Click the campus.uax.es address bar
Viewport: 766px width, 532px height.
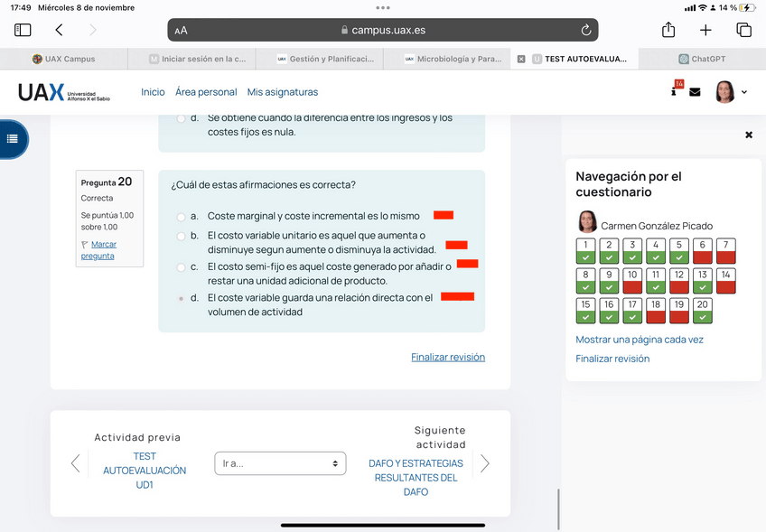click(383, 31)
